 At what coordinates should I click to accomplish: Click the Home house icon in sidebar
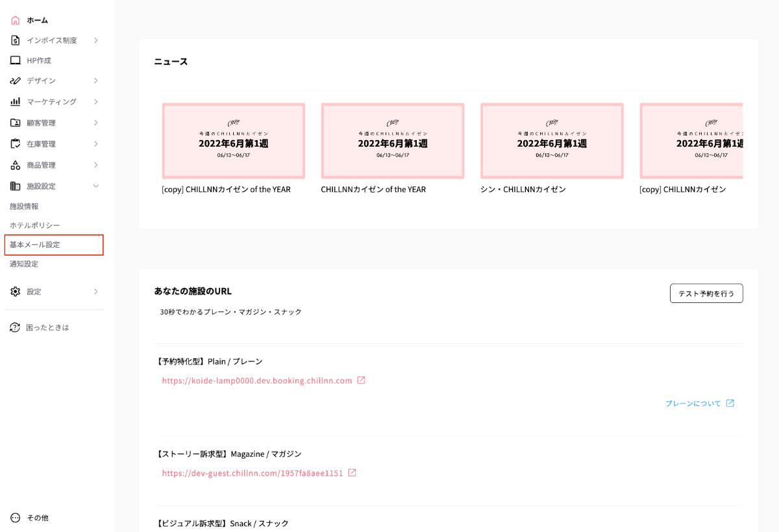coord(16,20)
